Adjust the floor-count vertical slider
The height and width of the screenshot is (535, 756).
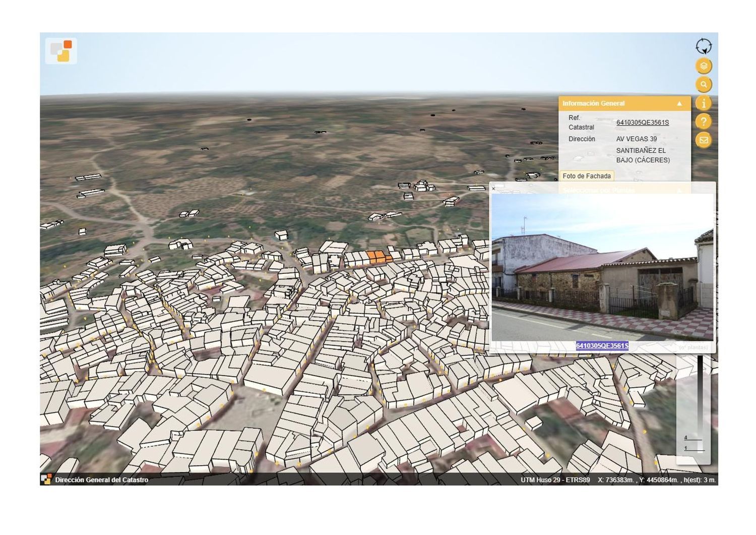pyautogui.click(x=700, y=403)
